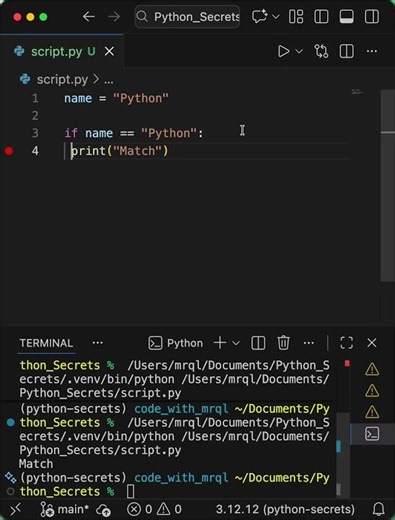Expand the Copilot chat dropdown arrow
The height and width of the screenshot is (520, 395).
[x=276, y=16]
